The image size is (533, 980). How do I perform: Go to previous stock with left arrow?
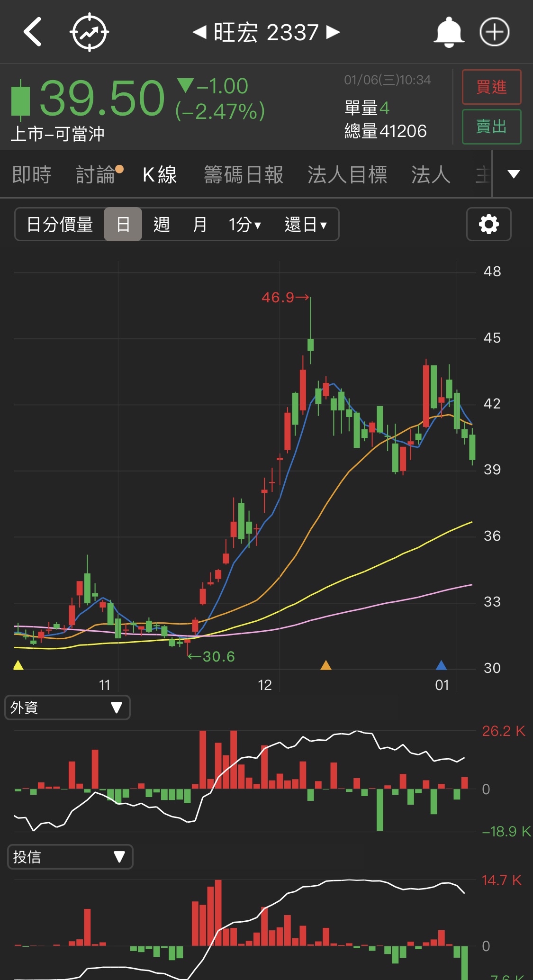[199, 32]
